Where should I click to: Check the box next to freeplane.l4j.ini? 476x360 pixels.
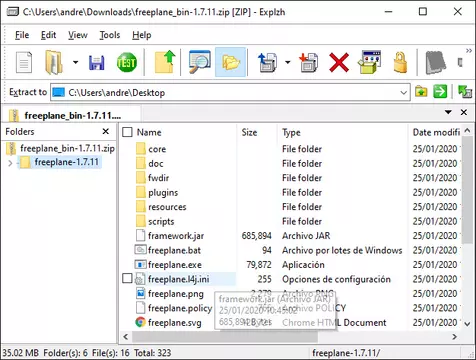pyautogui.click(x=127, y=278)
